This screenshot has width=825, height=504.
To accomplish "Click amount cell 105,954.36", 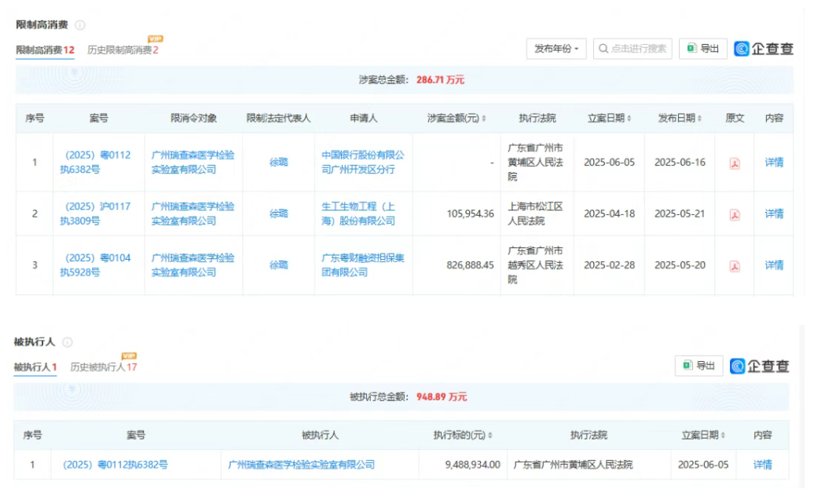I will [x=471, y=214].
